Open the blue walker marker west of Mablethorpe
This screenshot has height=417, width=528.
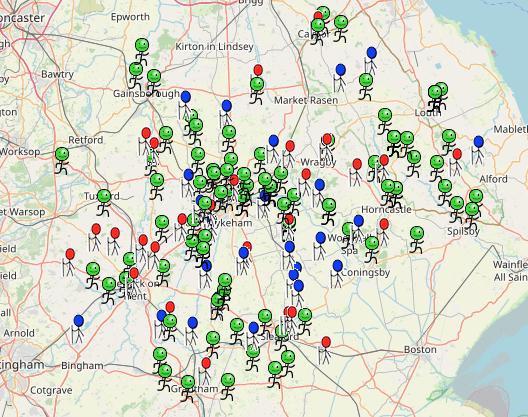[x=478, y=150]
